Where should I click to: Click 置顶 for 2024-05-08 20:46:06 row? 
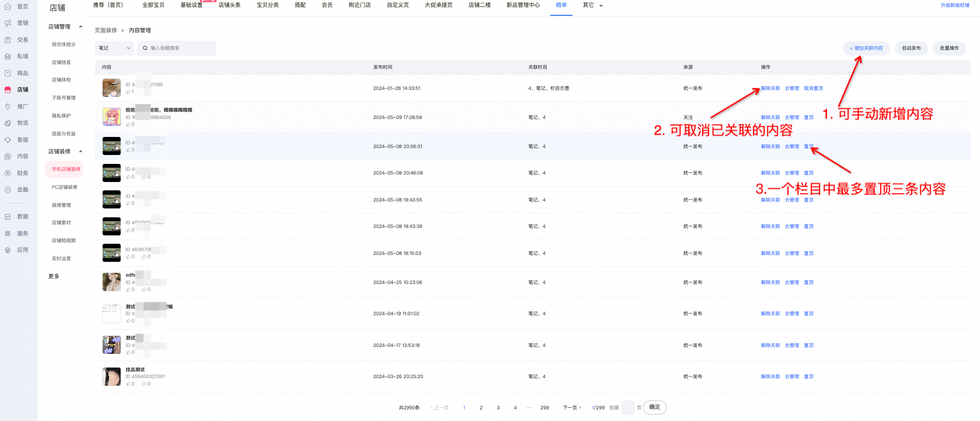(809, 173)
